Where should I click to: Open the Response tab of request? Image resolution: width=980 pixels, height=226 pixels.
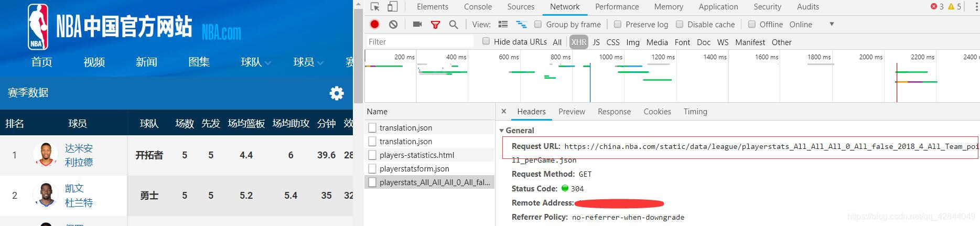click(x=614, y=111)
